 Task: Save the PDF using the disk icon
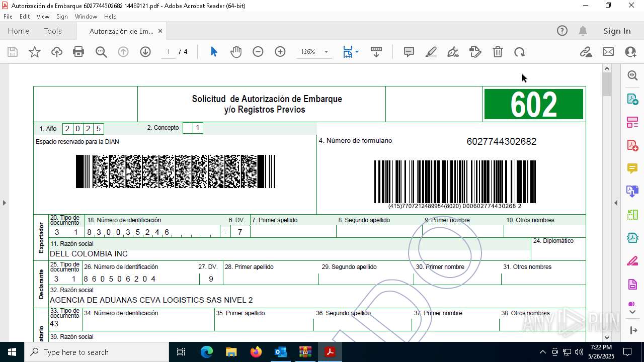pos(13,52)
